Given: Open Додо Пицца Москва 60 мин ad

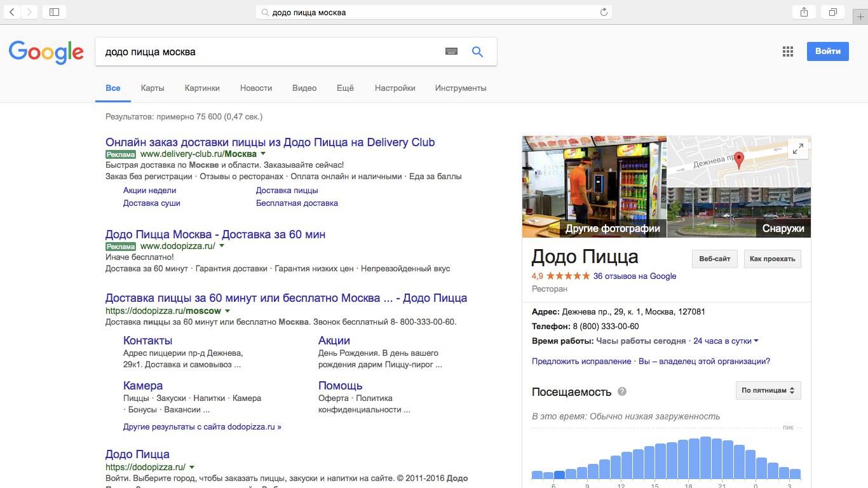Looking at the screenshot, I should point(215,234).
